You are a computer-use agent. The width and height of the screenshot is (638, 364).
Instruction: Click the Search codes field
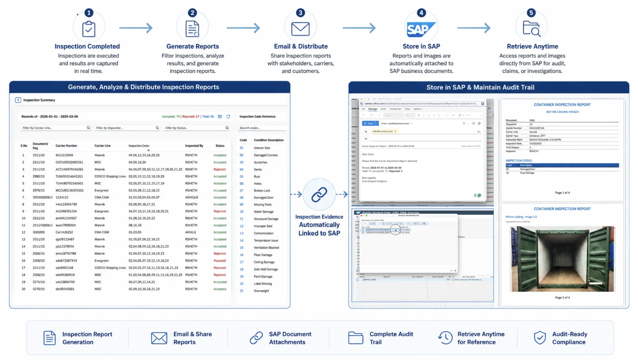point(262,128)
